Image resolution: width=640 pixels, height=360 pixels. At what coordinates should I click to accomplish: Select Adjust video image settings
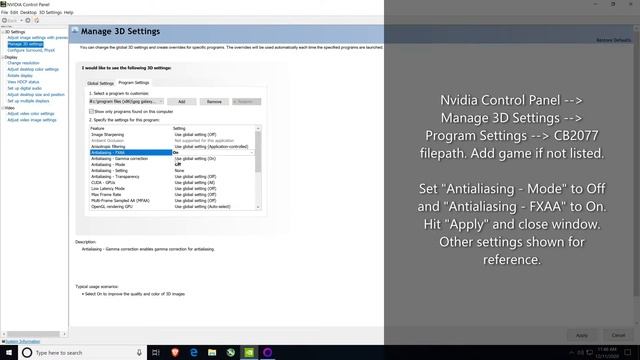pyautogui.click(x=32, y=120)
